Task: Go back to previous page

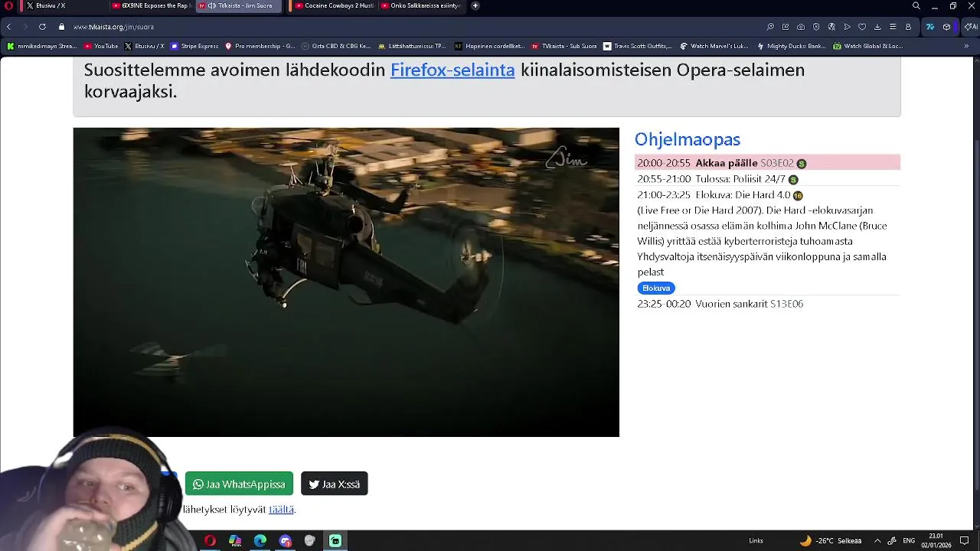Action: (9, 27)
